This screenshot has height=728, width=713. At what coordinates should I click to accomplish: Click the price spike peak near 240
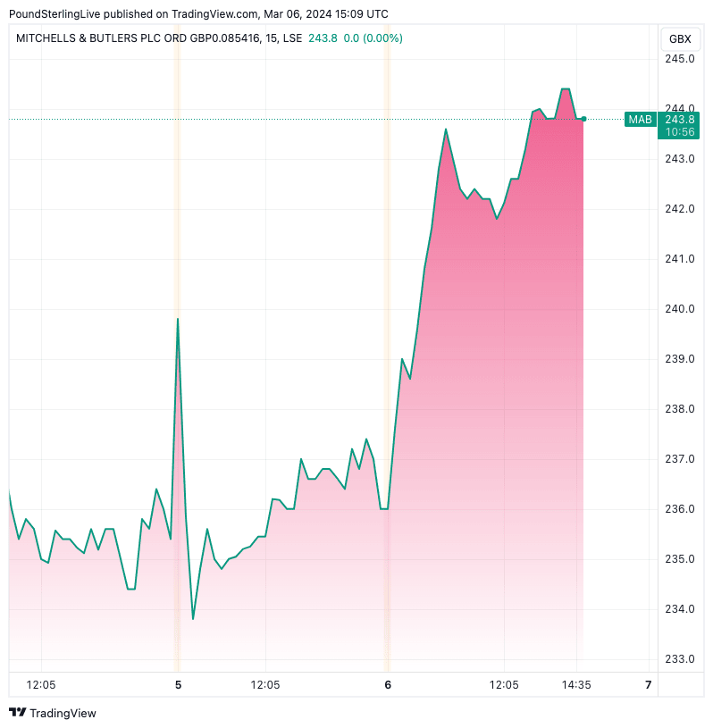tap(178, 319)
